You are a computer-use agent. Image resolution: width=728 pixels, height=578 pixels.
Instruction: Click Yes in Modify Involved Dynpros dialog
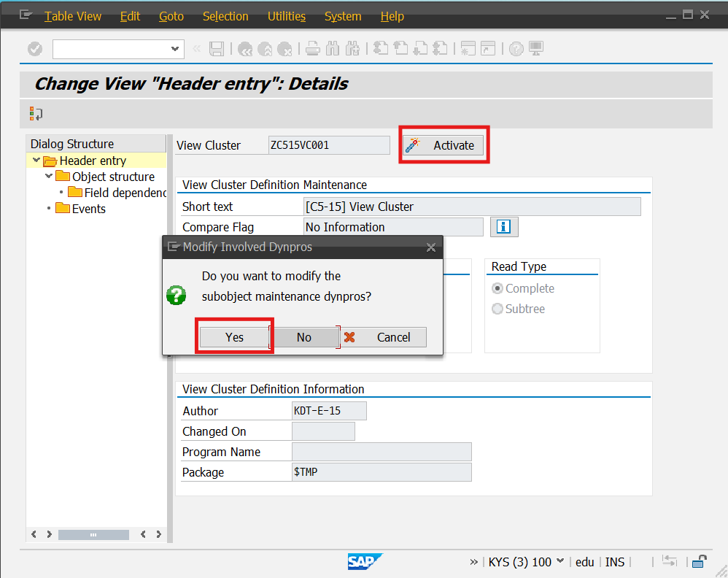(x=234, y=337)
